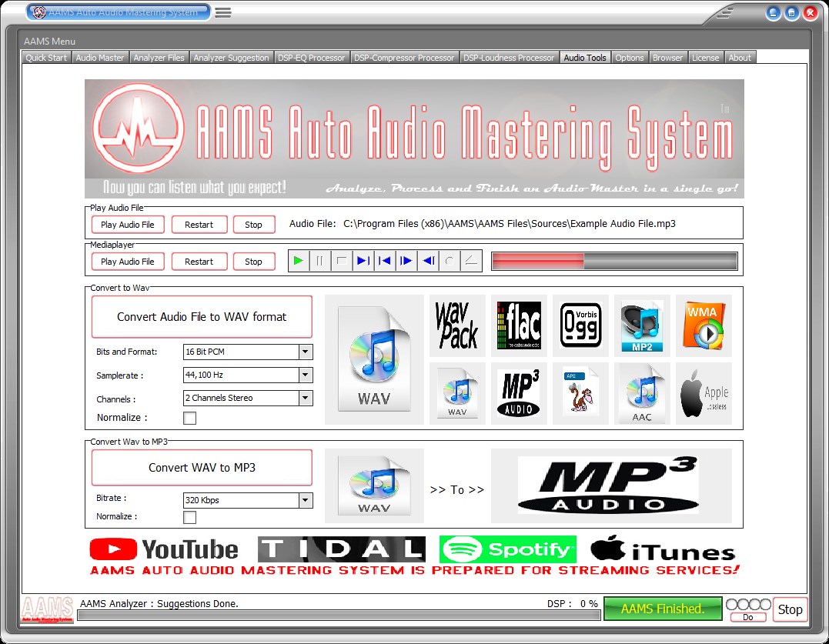
Task: Click the Convert Audio File to WAV button
Action: tap(201, 316)
